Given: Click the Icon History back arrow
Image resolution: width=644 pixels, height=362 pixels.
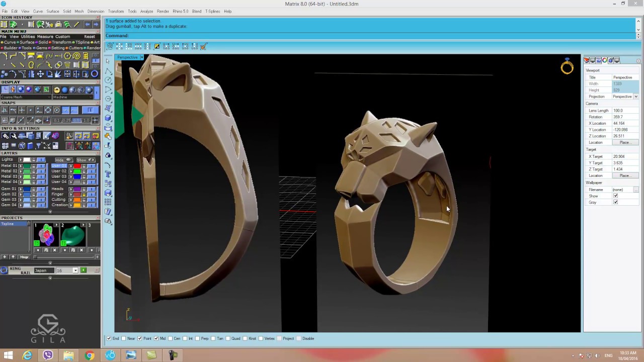Looking at the screenshot, I should pos(87,24).
